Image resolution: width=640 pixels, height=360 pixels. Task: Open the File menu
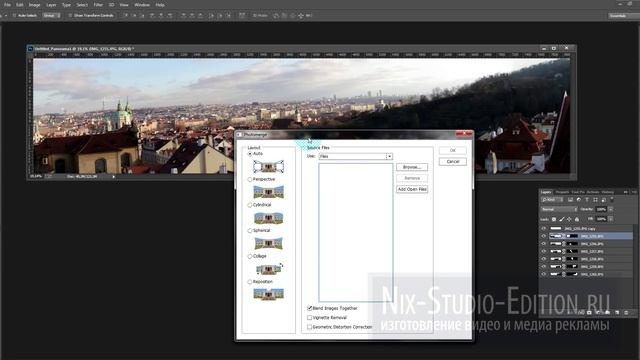(7, 5)
